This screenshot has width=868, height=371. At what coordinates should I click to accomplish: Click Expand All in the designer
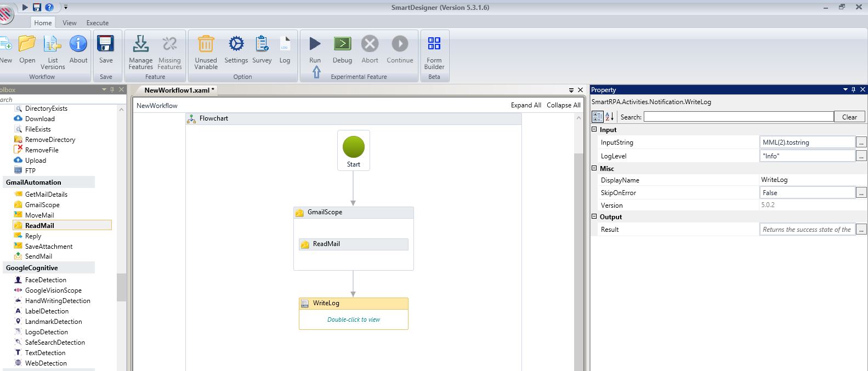tap(526, 105)
